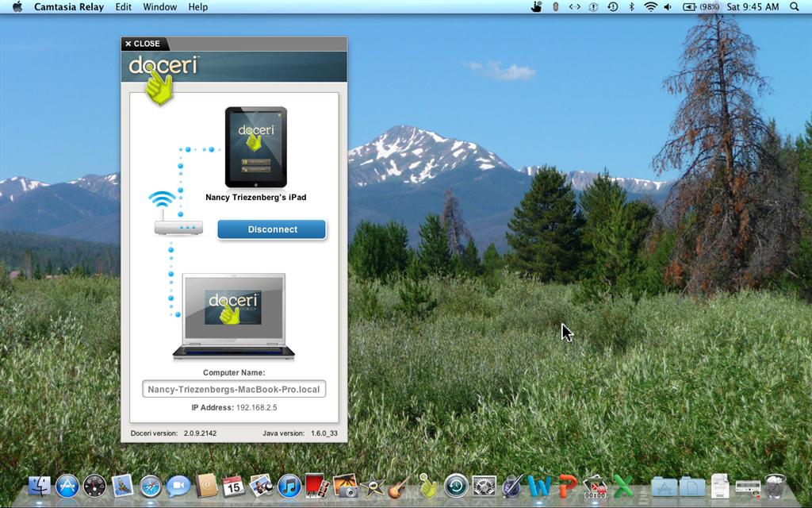Close the Doceri window with the CLOSE button
Viewport: 812px width, 508px height.
pos(143,44)
